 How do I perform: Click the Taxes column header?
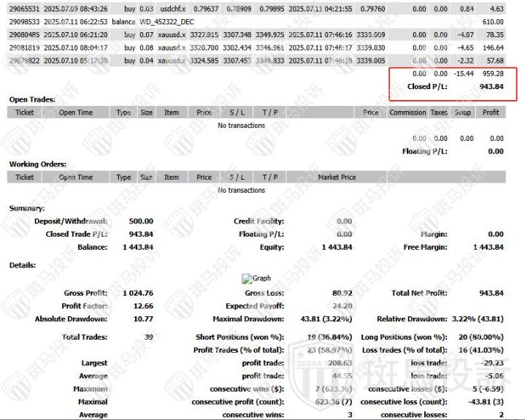pyautogui.click(x=439, y=112)
